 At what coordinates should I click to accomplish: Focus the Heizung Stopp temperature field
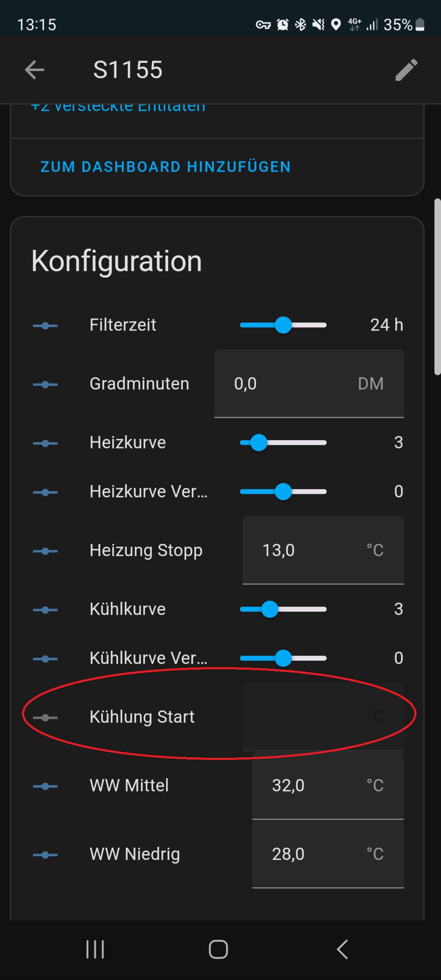[x=323, y=550]
